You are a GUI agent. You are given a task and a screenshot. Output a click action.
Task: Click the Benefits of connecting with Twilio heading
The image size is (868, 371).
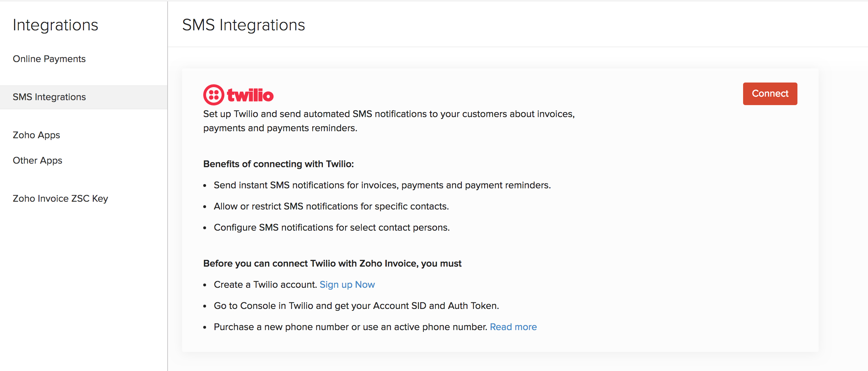tap(278, 164)
